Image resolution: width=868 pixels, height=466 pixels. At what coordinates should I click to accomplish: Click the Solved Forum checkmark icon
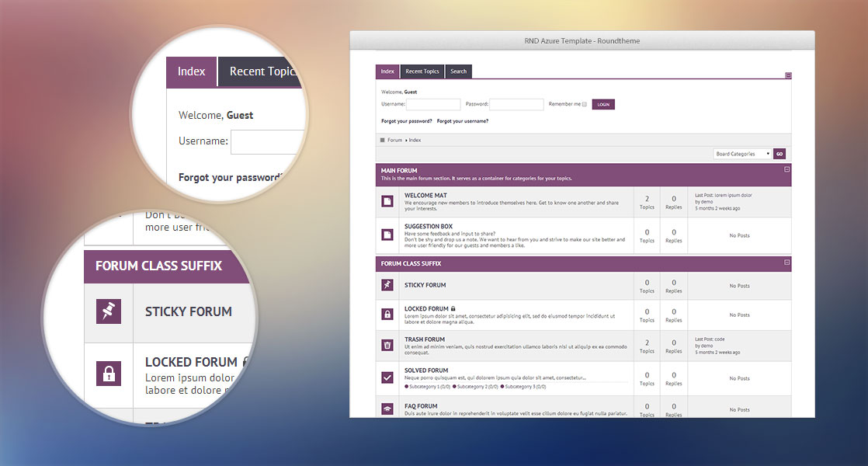pyautogui.click(x=387, y=377)
